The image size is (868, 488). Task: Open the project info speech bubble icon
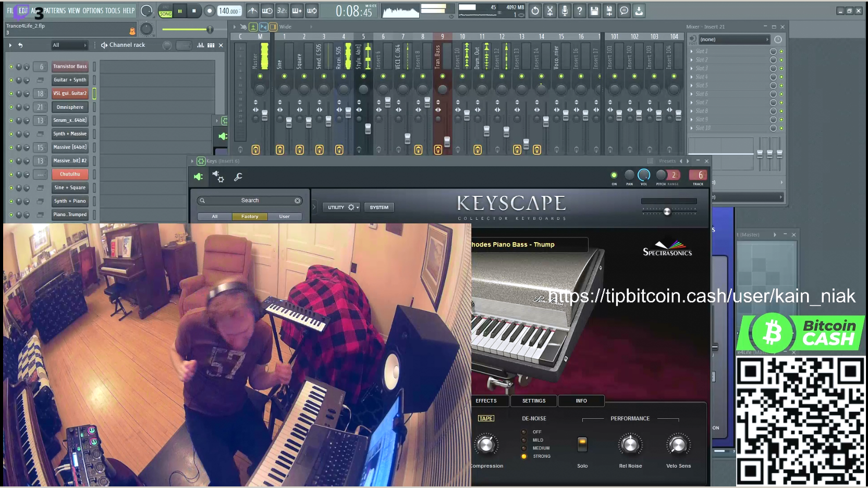(624, 10)
